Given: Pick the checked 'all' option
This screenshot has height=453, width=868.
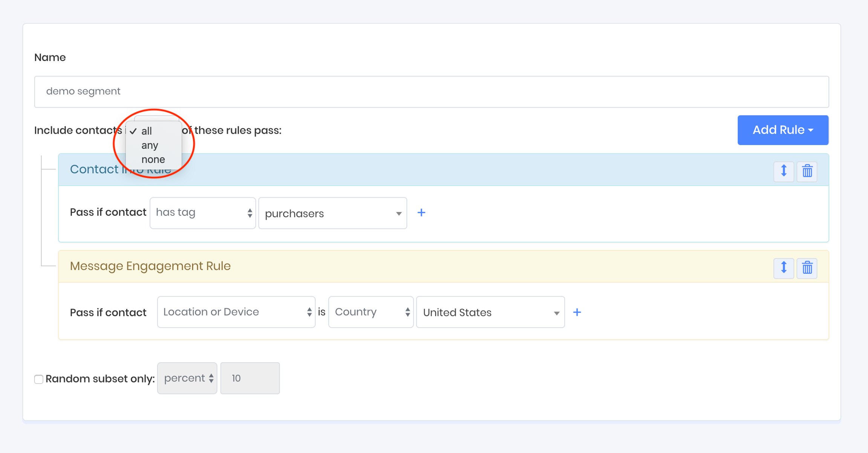Looking at the screenshot, I should click(147, 131).
